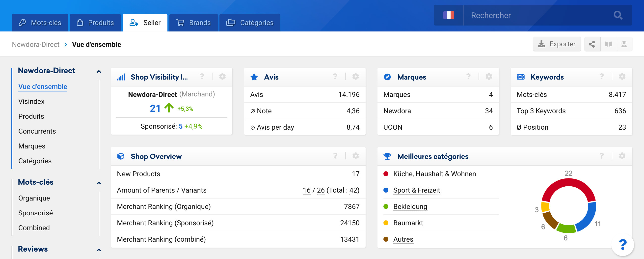
Task: Open Organique under Mots-clés
Action: click(34, 198)
